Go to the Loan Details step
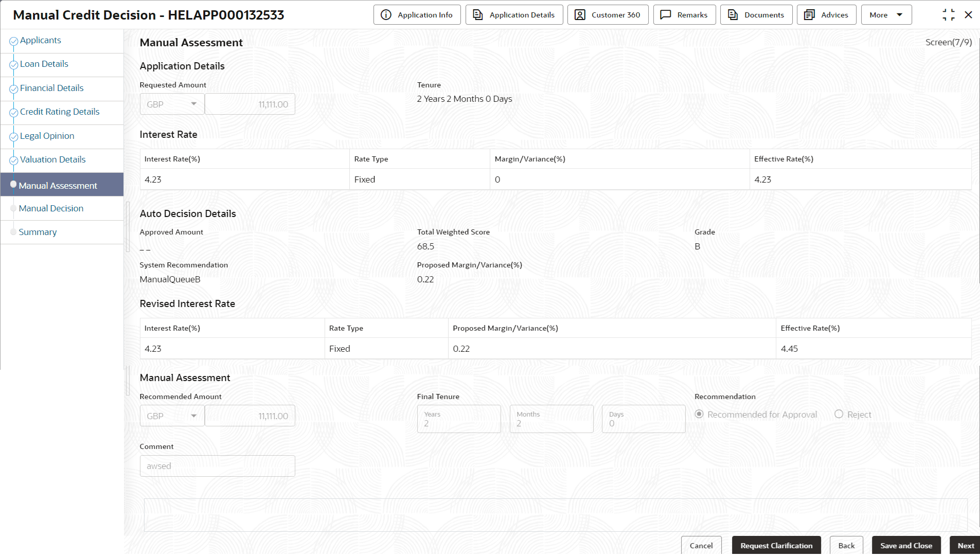Screen dimensions: 980x557 pyautogui.click(x=44, y=64)
